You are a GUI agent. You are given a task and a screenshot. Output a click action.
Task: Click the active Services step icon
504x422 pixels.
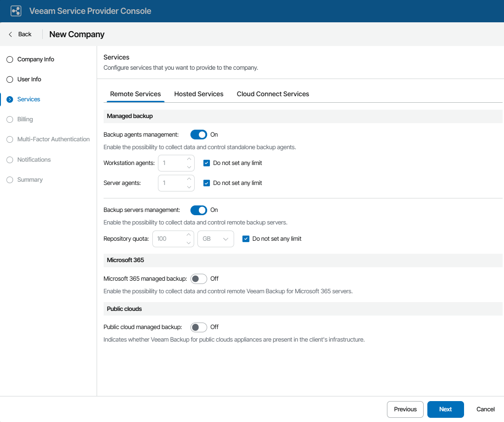10,99
